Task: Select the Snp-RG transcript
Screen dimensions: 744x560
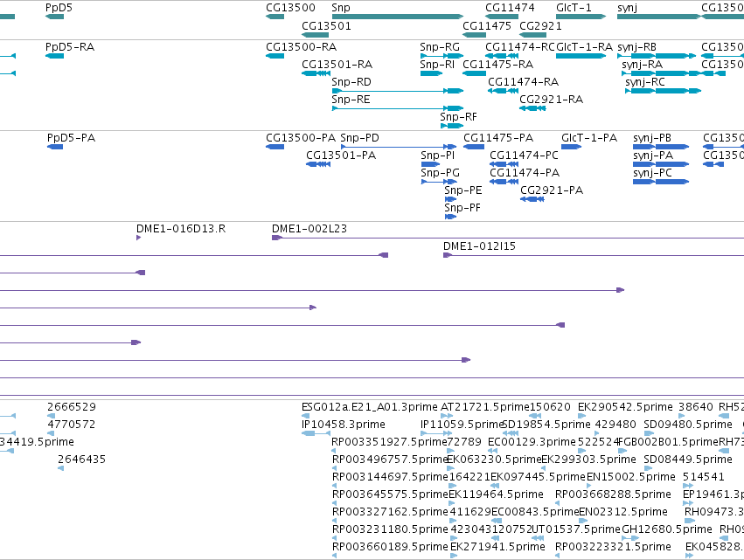Action: (442, 56)
